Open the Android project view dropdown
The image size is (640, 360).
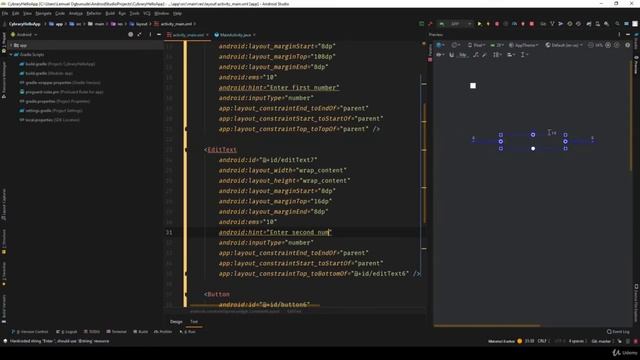click(24, 35)
